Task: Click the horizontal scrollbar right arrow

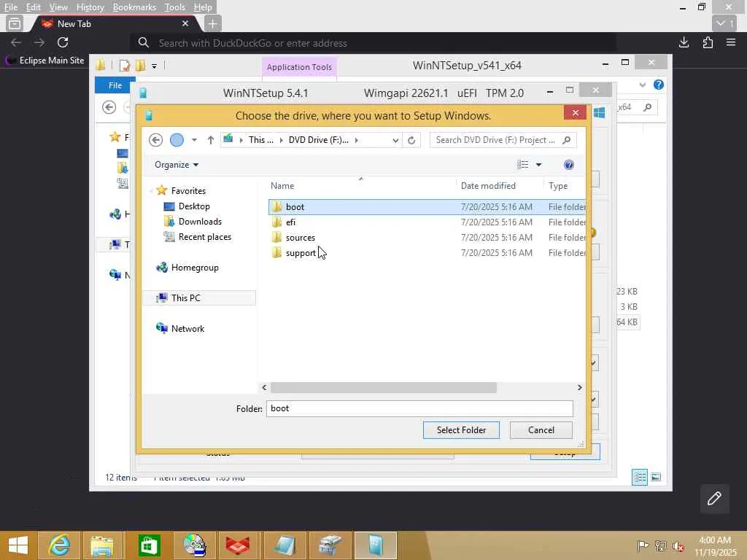Action: tap(579, 388)
